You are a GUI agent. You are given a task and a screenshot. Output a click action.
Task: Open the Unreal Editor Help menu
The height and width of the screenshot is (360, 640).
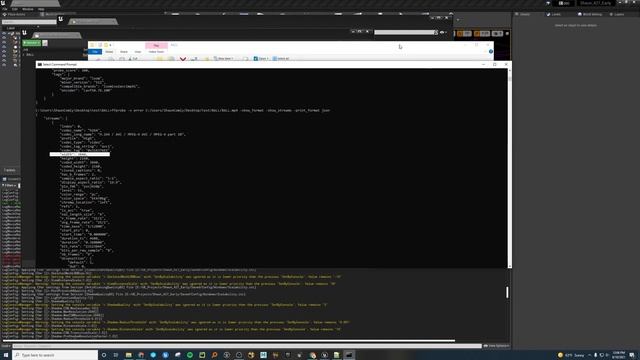click(41, 9)
